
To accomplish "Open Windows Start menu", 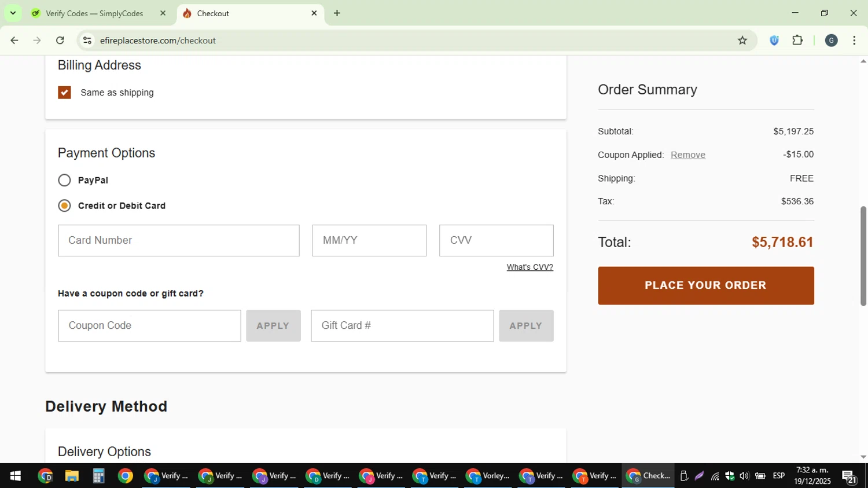I will click(x=16, y=476).
